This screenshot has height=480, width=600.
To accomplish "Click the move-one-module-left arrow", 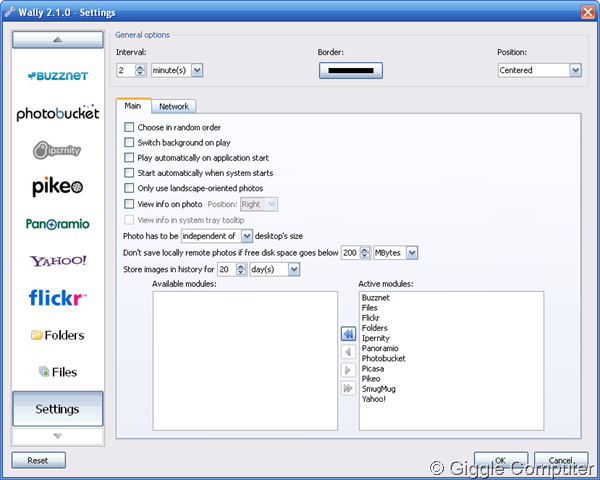I will click(348, 352).
